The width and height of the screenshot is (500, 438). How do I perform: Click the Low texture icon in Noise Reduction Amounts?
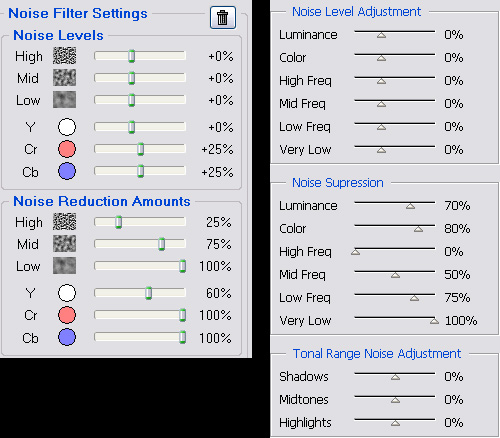coord(64,266)
